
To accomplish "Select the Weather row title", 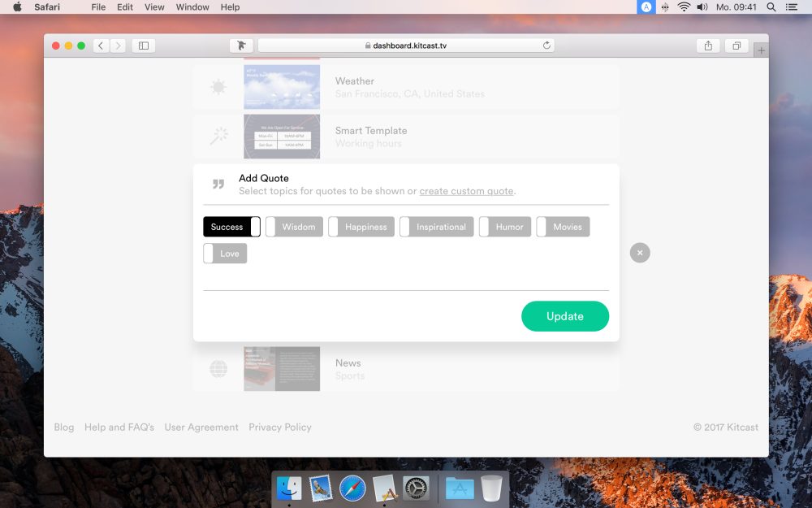I will [355, 80].
